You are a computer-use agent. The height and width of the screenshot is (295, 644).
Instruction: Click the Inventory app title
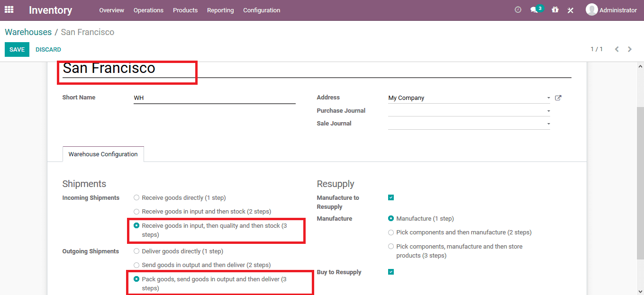point(50,10)
